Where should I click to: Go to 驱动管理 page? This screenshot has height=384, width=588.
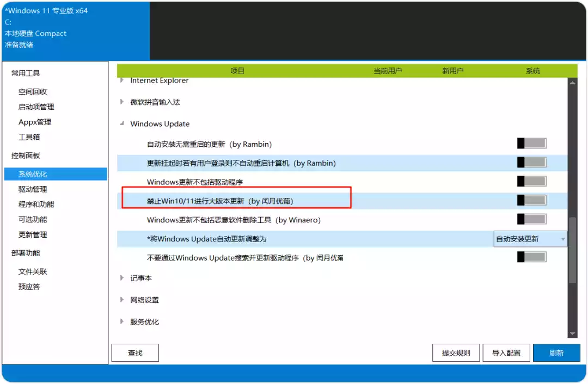33,189
